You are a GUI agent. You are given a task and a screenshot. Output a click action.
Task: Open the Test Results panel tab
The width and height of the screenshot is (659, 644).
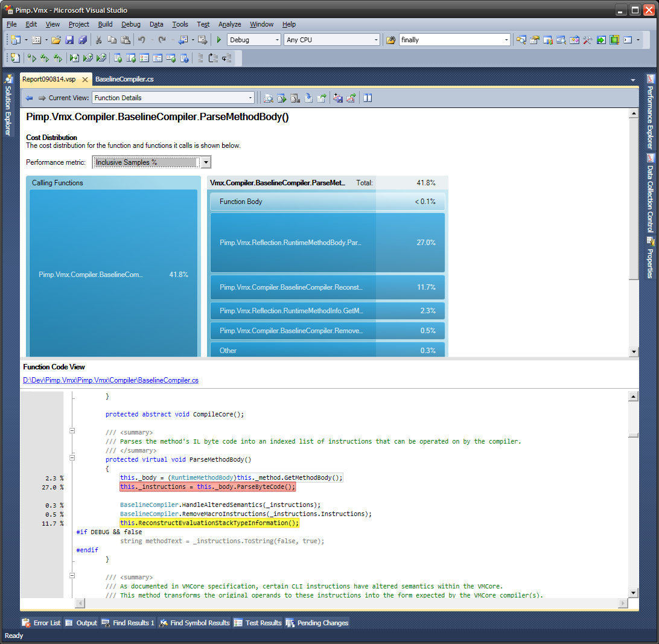[258, 623]
